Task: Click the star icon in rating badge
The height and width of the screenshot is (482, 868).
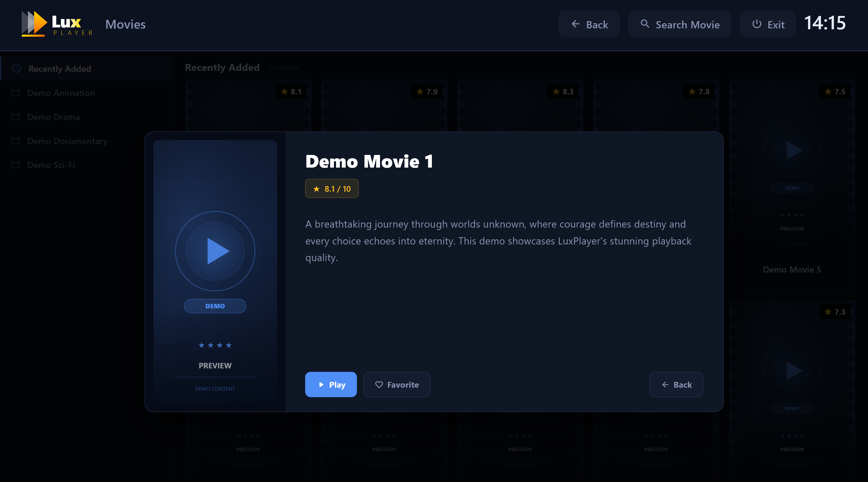Action: click(x=316, y=189)
